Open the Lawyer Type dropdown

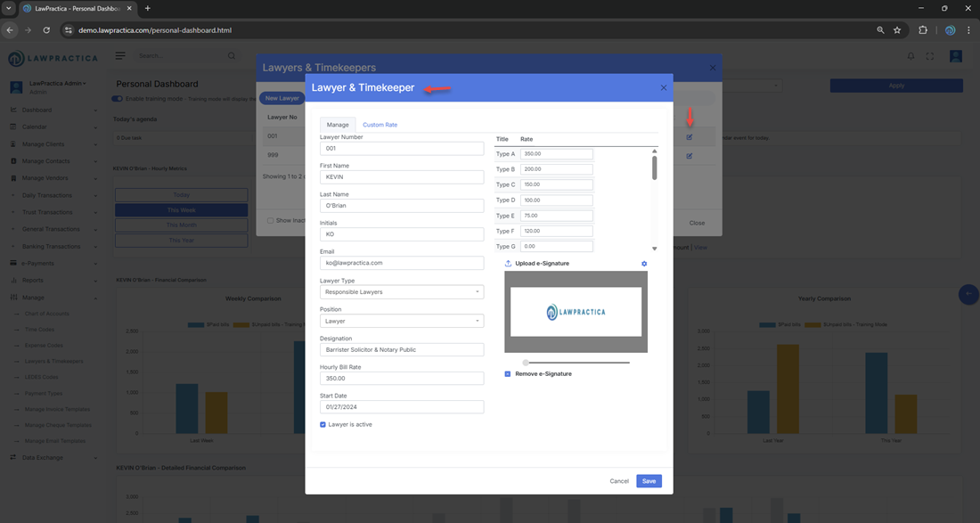click(x=401, y=292)
